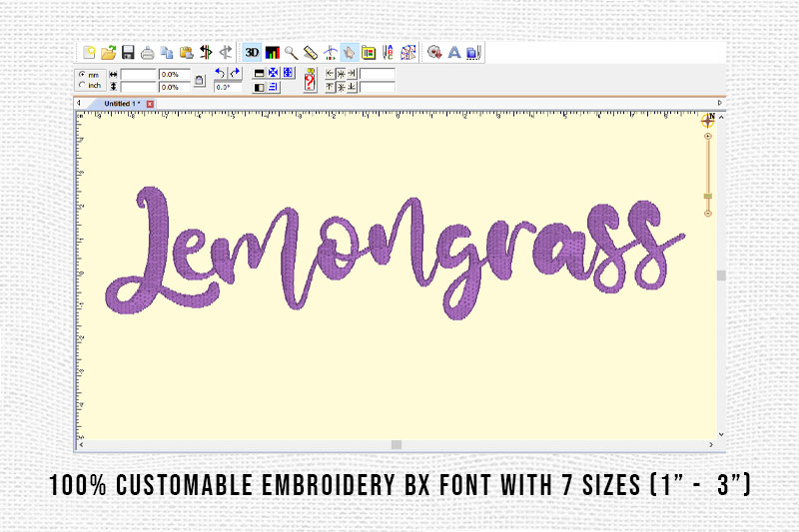Image resolution: width=799 pixels, height=532 pixels.
Task: Click the zoom slider bottom button
Action: [x=708, y=214]
